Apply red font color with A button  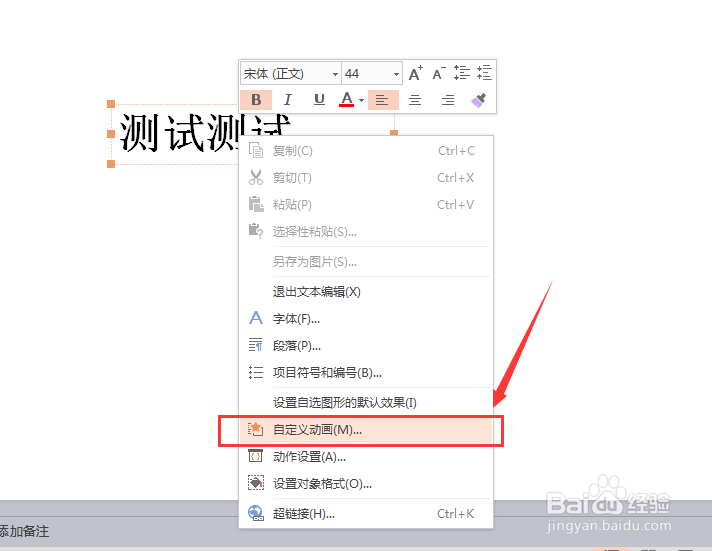346,99
